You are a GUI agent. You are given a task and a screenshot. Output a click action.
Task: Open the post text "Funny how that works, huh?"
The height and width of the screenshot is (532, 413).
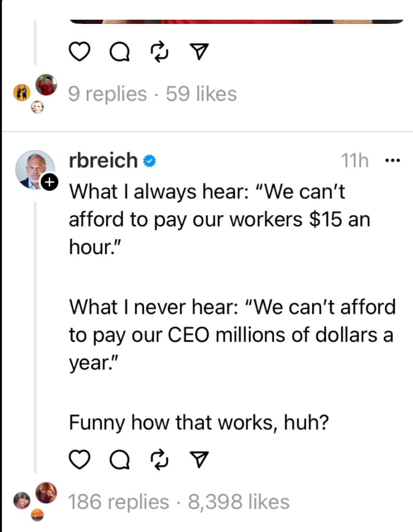pos(199,422)
